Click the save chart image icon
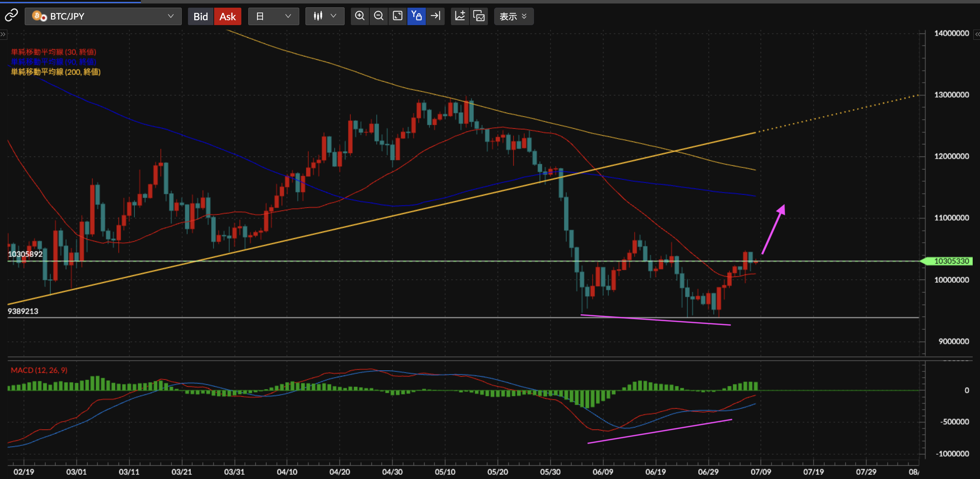Viewport: 980px width, 479px height. pos(479,16)
